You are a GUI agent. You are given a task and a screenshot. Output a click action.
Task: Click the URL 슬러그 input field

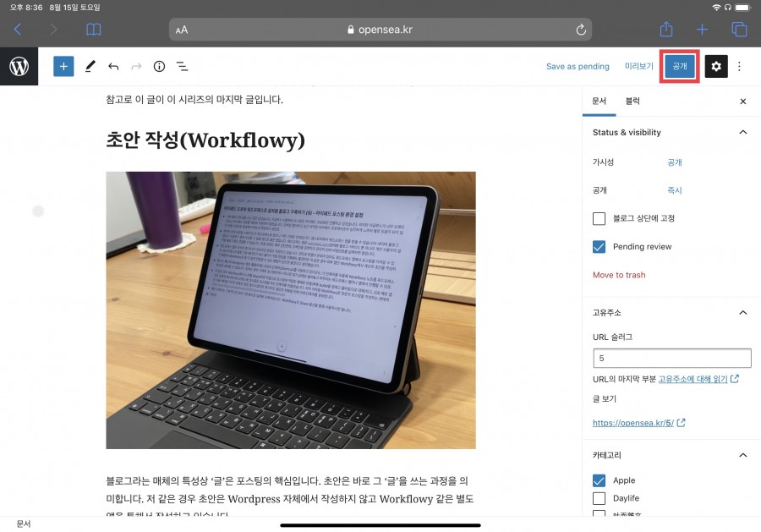[671, 359]
